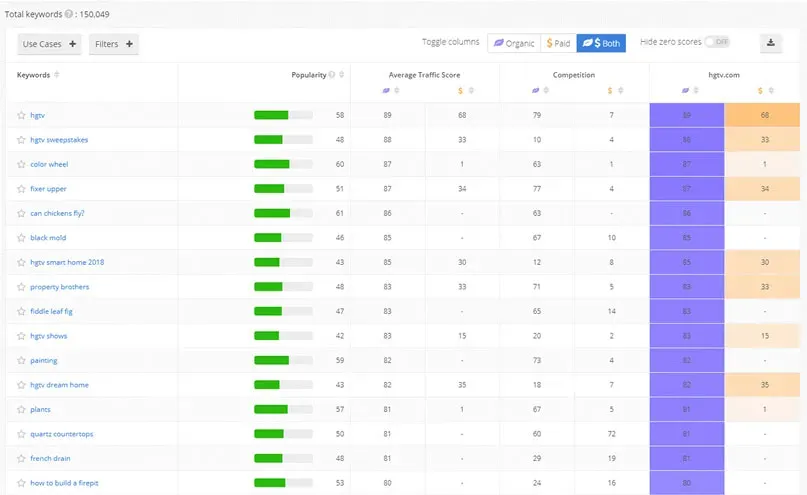Sort by Popularity column arrows
The height and width of the screenshot is (495, 807).
[342, 75]
